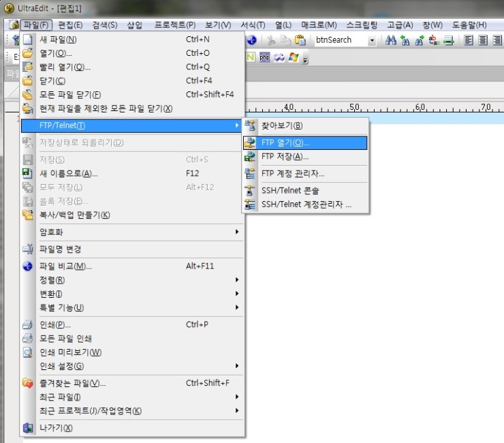This screenshot has height=443, width=504.
Task: Select 닫기(C) menu entry
Action: pyautogui.click(x=132, y=80)
